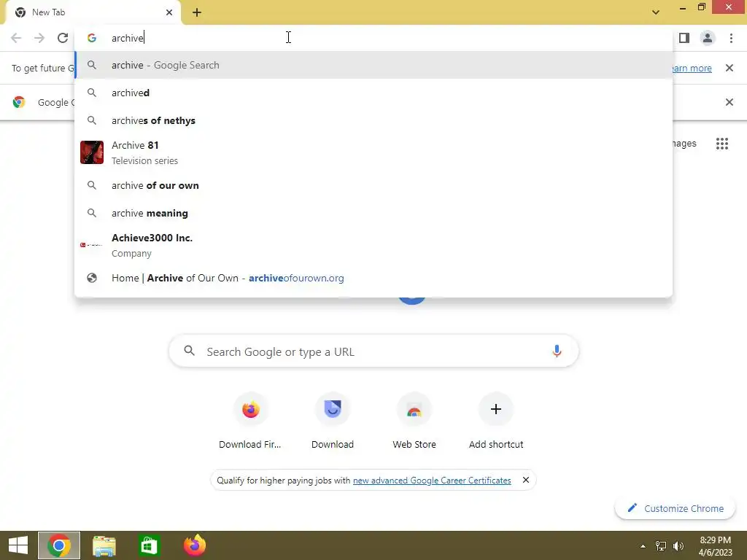Go back using the back arrow

tap(16, 38)
